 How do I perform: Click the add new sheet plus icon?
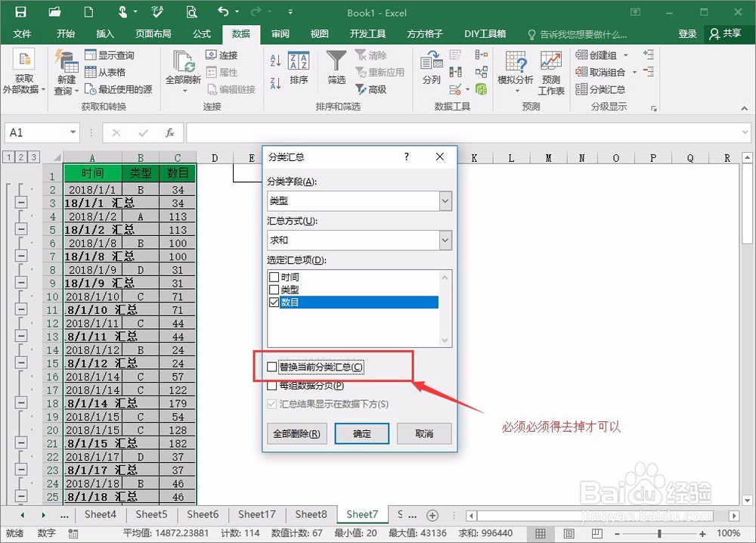pyautogui.click(x=432, y=516)
